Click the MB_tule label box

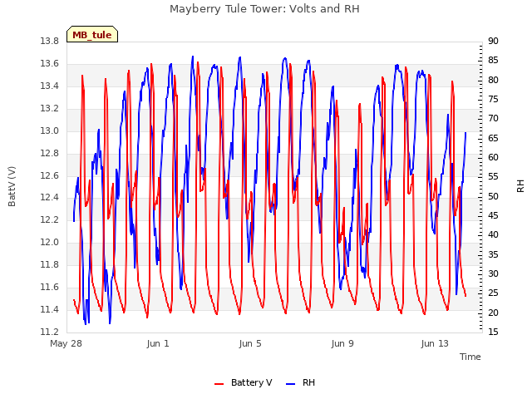pos(92,34)
